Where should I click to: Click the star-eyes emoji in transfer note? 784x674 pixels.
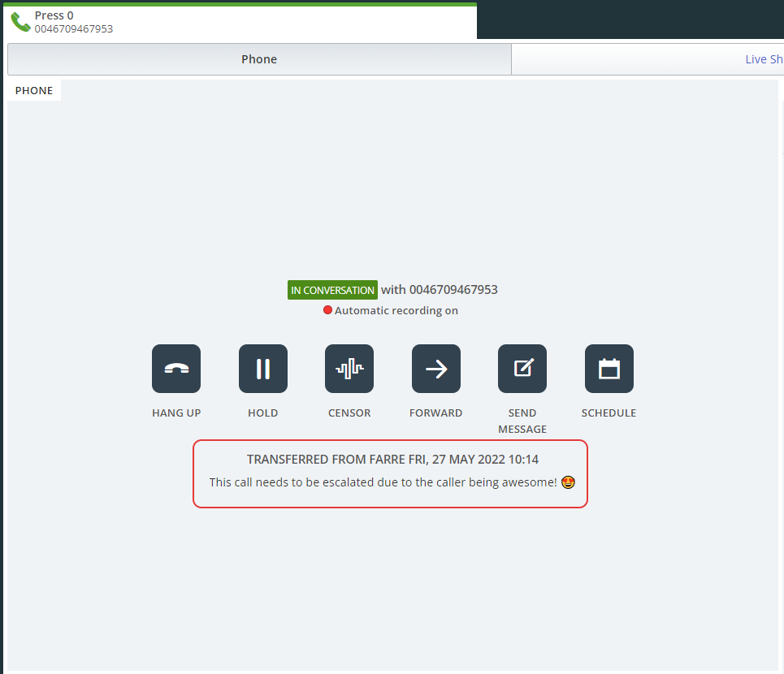pos(569,482)
